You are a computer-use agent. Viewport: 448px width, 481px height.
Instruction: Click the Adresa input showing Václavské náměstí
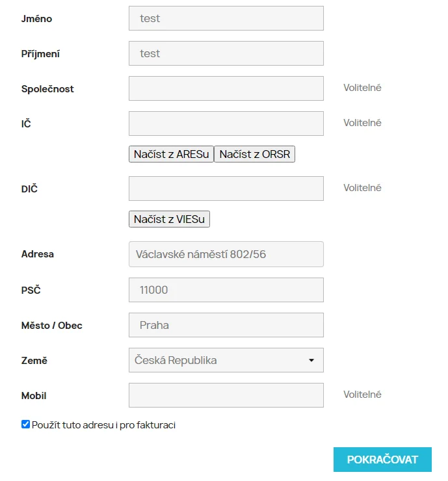click(226, 254)
